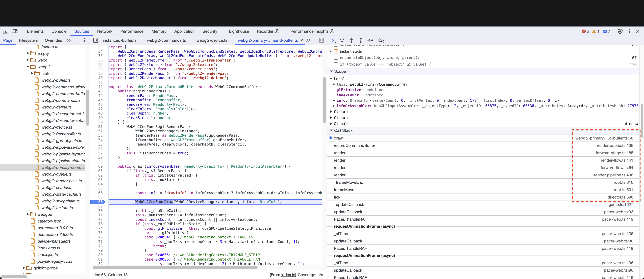The image size is (644, 279).
Task: Switch to the Network panel
Action: click(105, 31)
